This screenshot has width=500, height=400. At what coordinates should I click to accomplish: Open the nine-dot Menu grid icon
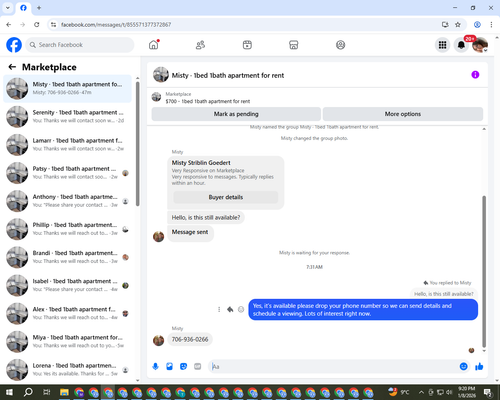[442, 45]
